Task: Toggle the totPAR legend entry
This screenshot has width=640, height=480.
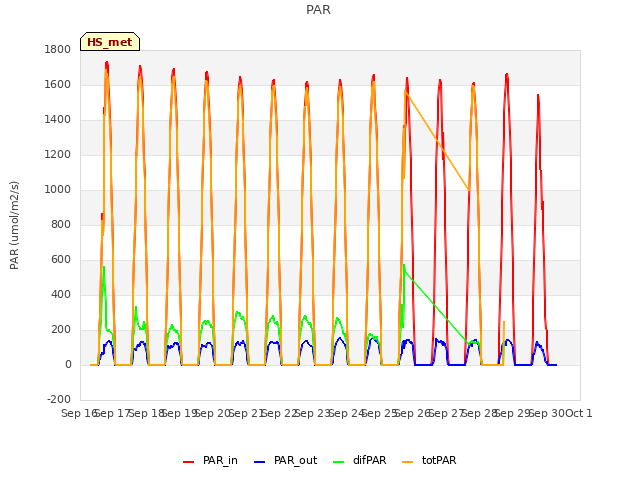Action: (429, 460)
